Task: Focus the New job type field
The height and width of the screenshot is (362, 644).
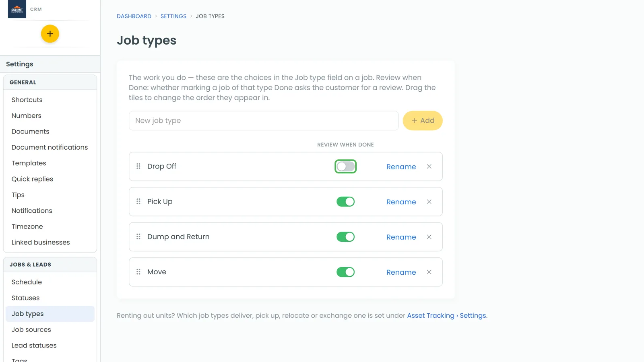Action: pos(264,121)
